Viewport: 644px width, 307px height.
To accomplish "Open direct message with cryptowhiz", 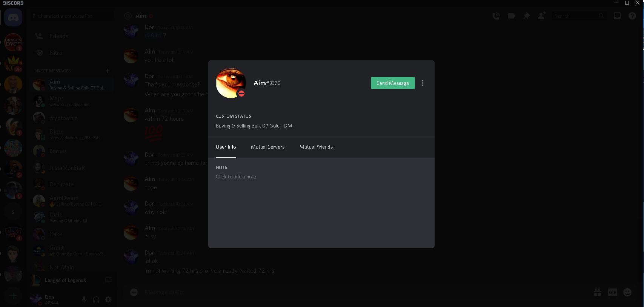I will (x=72, y=118).
